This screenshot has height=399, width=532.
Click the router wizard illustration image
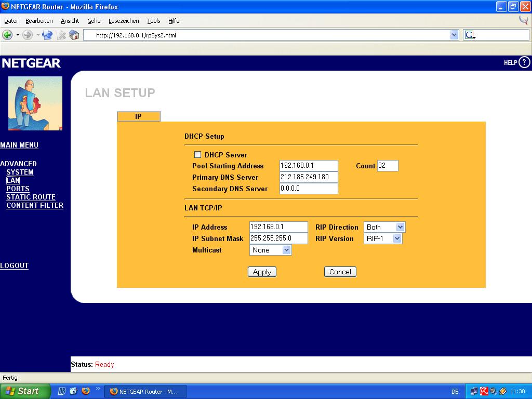point(35,103)
